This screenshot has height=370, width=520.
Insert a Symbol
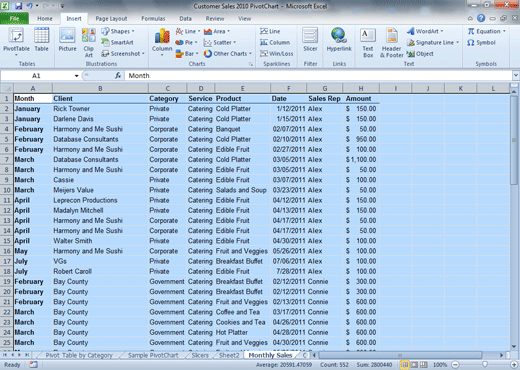pyautogui.click(x=481, y=42)
